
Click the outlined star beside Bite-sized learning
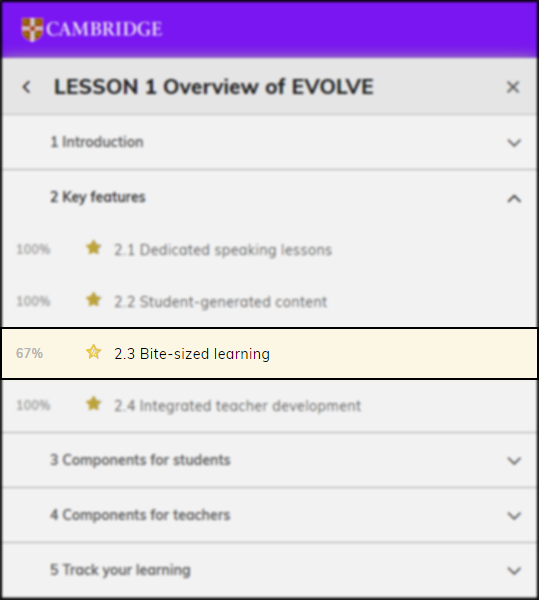pos(93,352)
